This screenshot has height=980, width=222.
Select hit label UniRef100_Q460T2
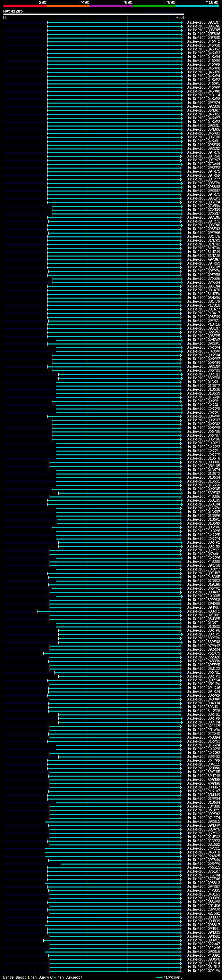[x=203, y=41]
